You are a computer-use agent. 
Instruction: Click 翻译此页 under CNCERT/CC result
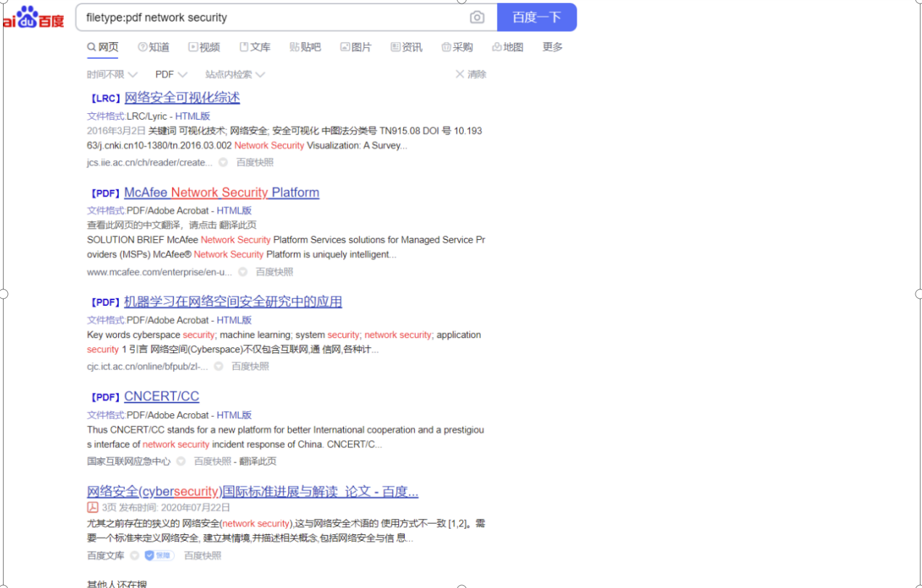pyautogui.click(x=257, y=461)
